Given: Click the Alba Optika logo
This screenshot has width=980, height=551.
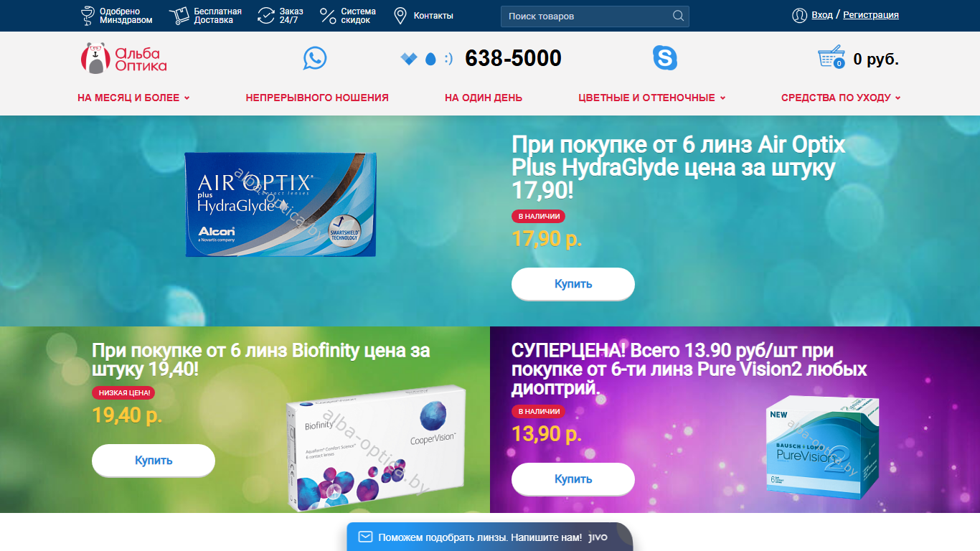Looking at the screenshot, I should point(123,58).
